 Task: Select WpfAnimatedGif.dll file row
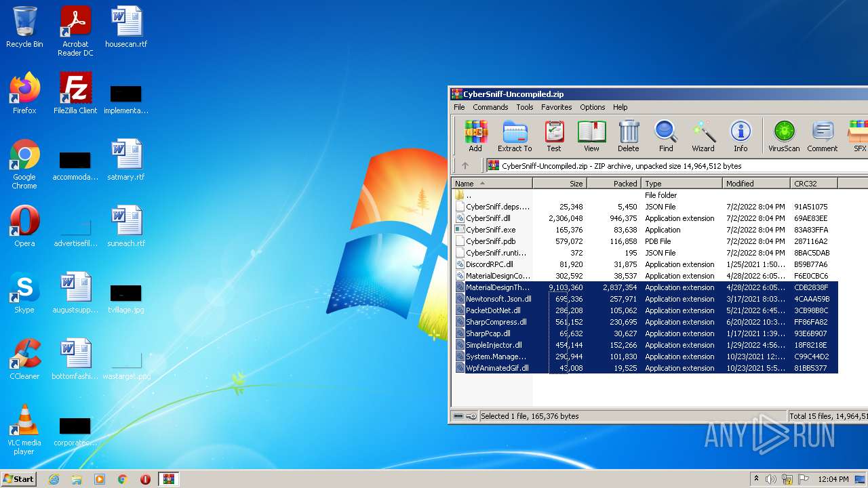646,368
